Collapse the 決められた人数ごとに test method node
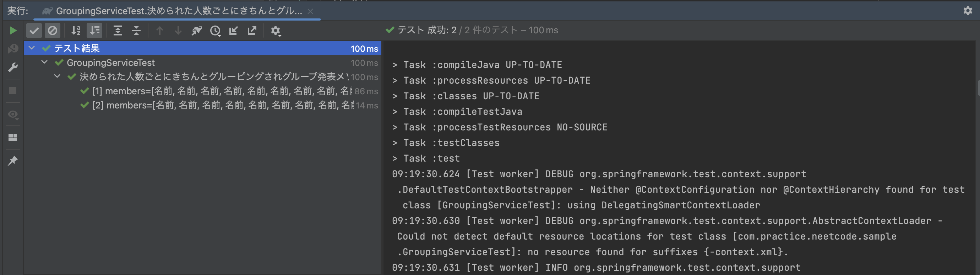The image size is (980, 275). point(57,76)
